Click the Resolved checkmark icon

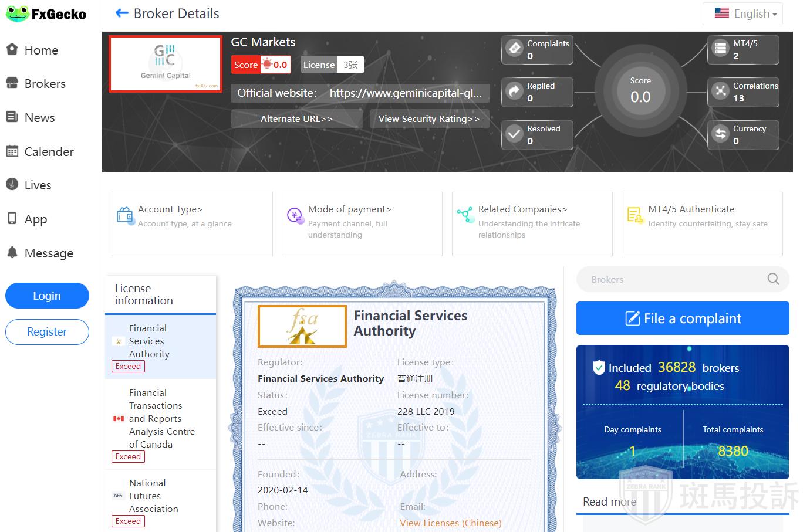coord(515,134)
